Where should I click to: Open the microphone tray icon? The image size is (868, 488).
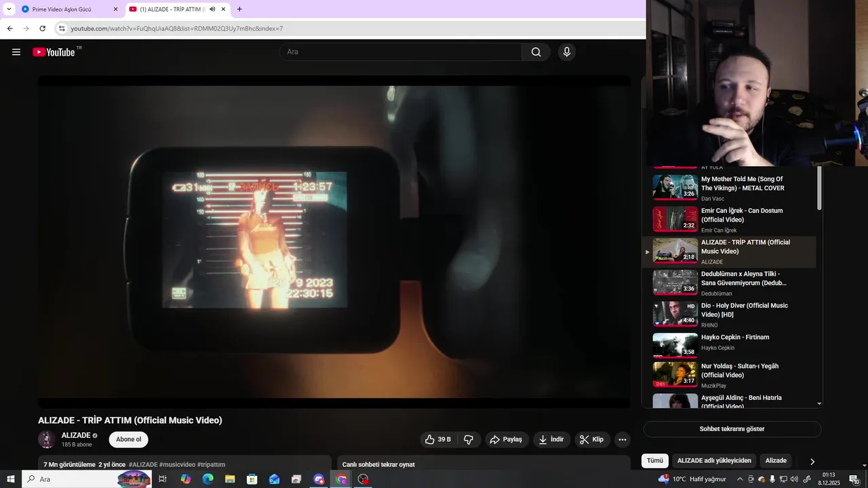pyautogui.click(x=772, y=479)
